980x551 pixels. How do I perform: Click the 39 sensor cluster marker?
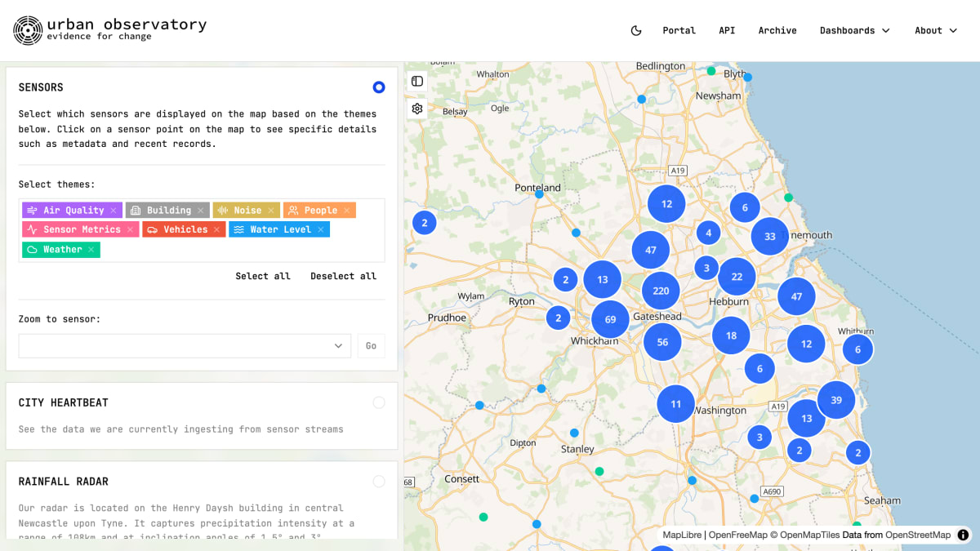[836, 400]
